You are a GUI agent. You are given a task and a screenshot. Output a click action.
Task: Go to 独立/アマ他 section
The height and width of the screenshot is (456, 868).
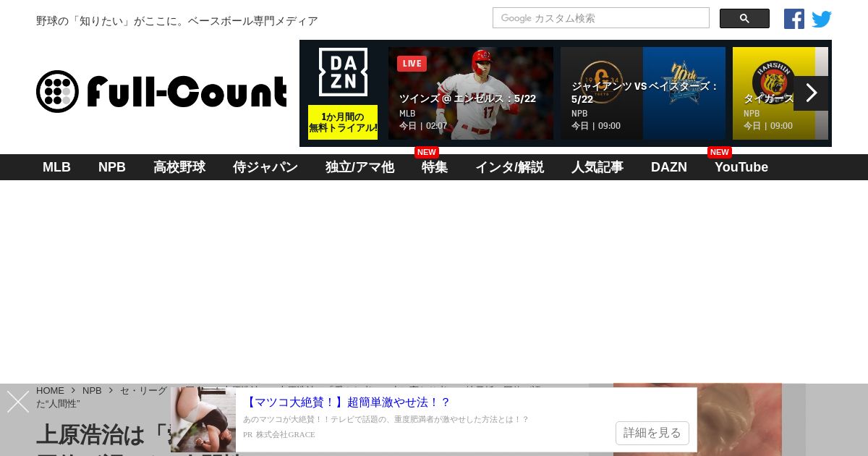pyautogui.click(x=359, y=167)
